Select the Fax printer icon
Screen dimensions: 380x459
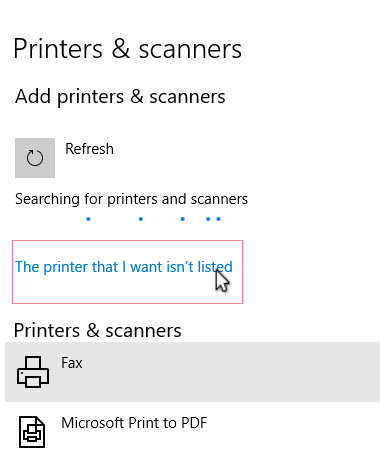[x=33, y=372]
